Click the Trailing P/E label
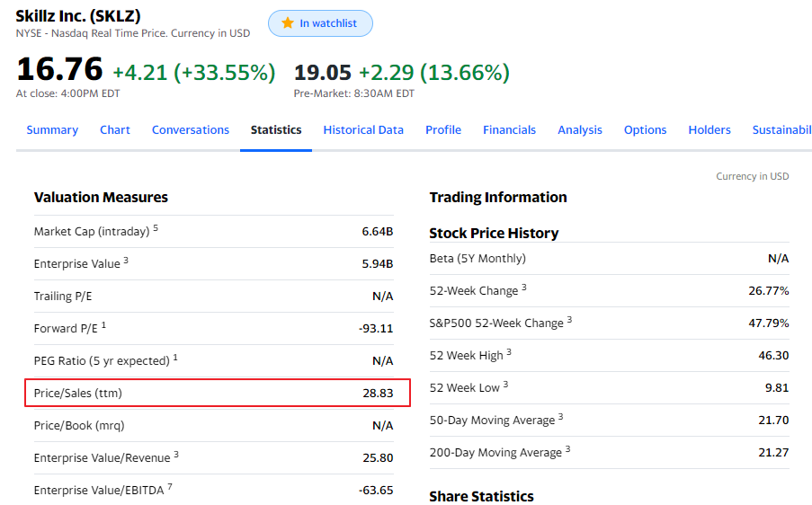The height and width of the screenshot is (505, 812). pos(63,296)
